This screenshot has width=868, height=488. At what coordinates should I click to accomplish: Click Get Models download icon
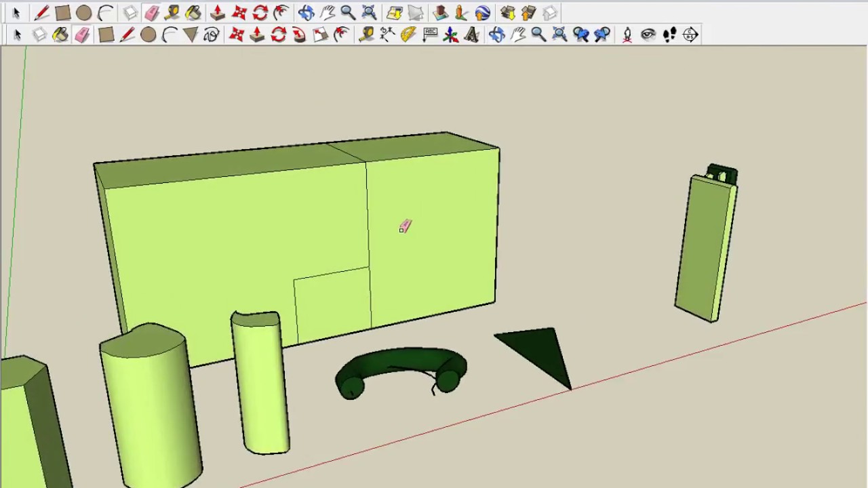coord(507,13)
